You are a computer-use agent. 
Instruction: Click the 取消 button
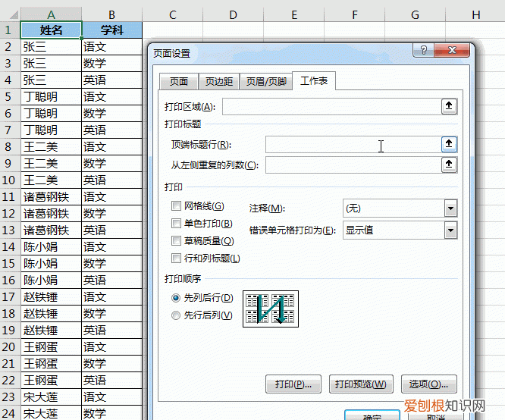coord(435,415)
